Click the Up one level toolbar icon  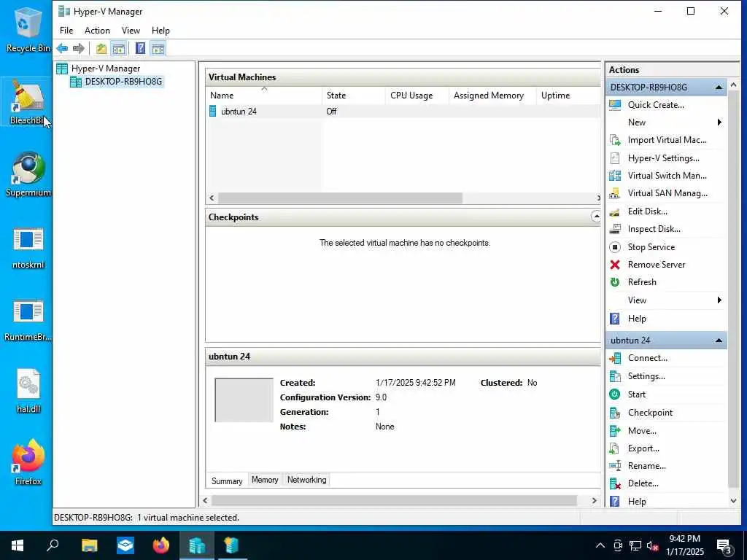point(101,49)
